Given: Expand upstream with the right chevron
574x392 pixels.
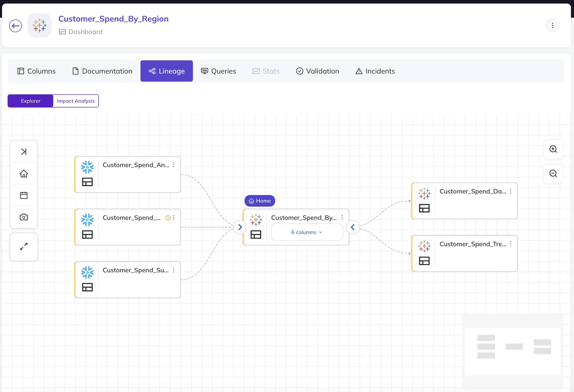Looking at the screenshot, I should pos(240,227).
